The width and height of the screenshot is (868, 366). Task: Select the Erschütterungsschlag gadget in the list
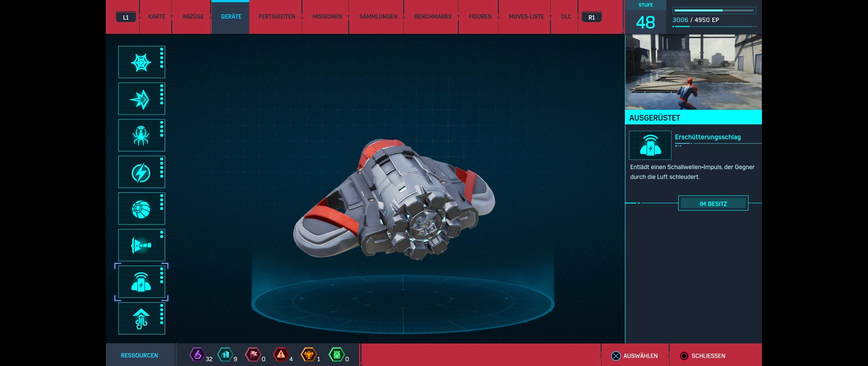click(x=141, y=282)
